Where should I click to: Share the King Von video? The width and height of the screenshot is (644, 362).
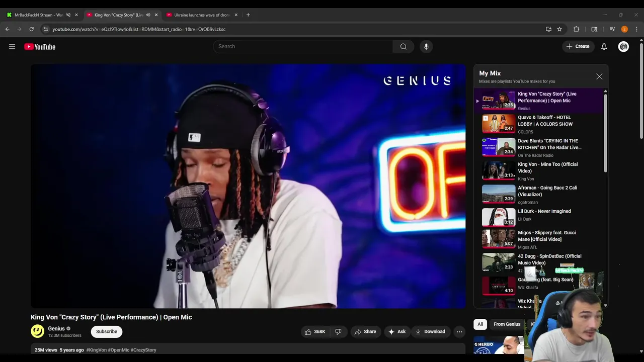click(365, 332)
